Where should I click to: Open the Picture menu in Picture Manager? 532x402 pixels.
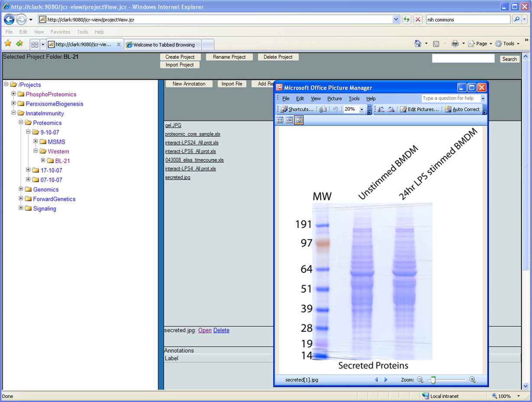pos(334,99)
